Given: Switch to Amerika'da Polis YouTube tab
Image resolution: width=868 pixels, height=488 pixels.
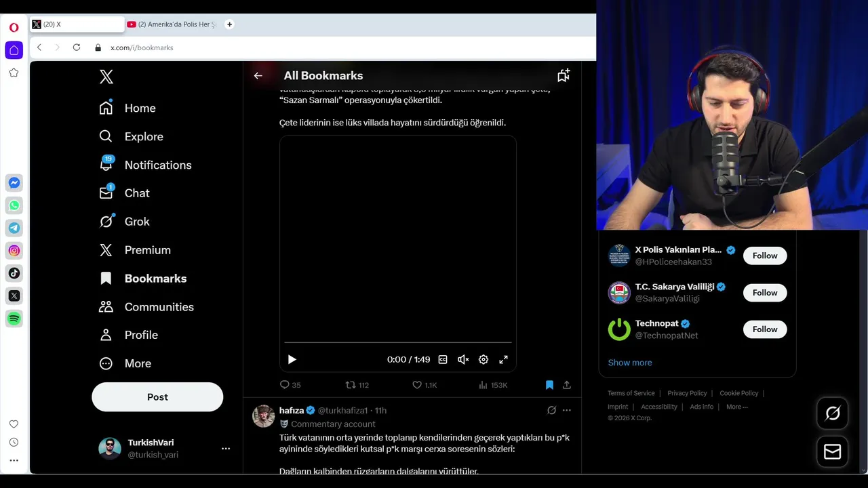Looking at the screenshot, I should point(172,24).
